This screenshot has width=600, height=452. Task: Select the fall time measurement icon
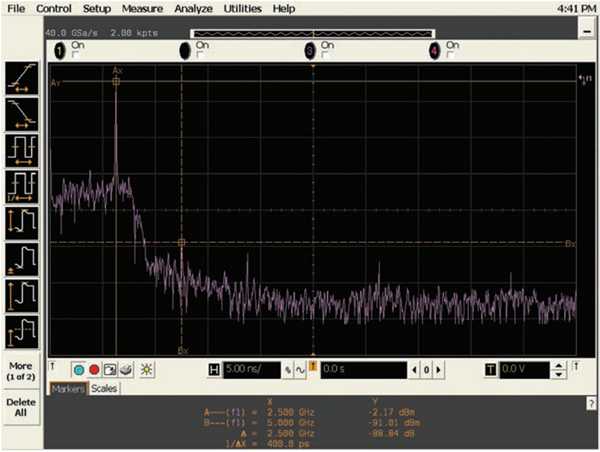click(22, 114)
